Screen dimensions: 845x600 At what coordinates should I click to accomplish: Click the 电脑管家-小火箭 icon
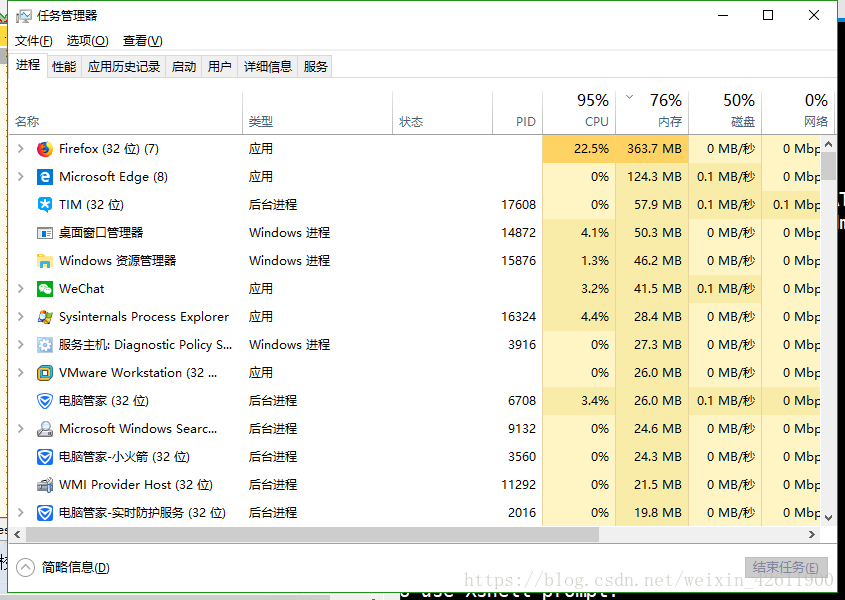click(45, 457)
